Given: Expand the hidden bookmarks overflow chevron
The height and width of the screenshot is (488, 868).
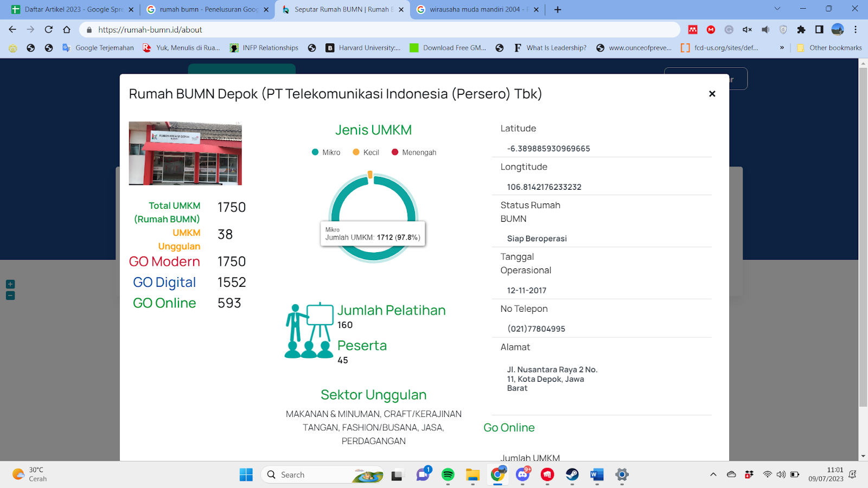Looking at the screenshot, I should click(782, 48).
